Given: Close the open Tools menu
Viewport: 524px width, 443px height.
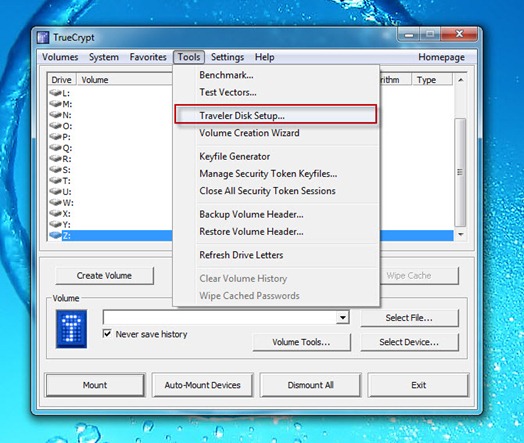Looking at the screenshot, I should click(189, 57).
